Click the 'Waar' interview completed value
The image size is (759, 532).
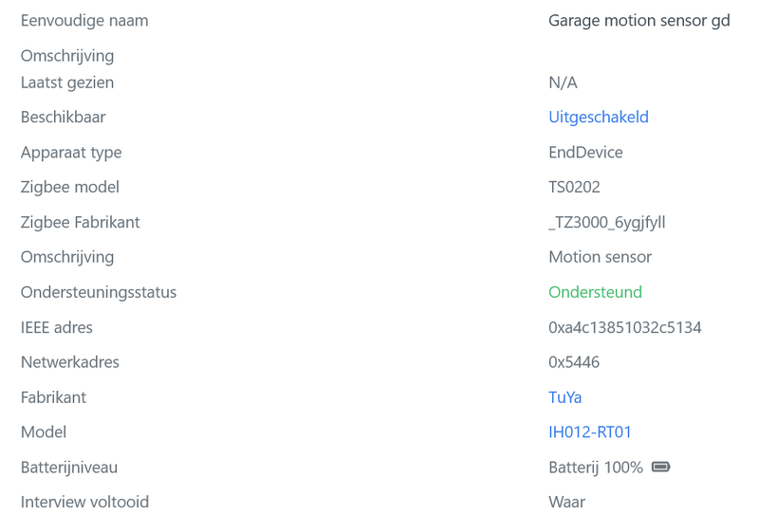pos(566,502)
